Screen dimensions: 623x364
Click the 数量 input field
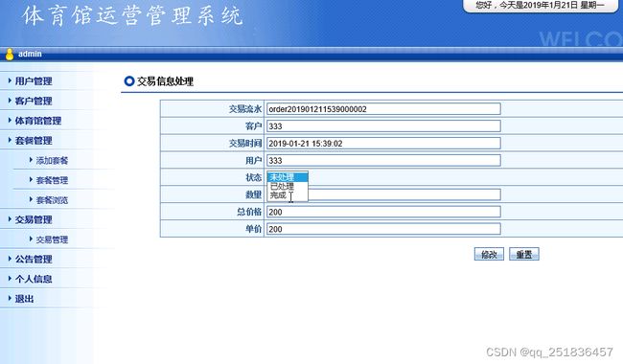pyautogui.click(x=404, y=194)
